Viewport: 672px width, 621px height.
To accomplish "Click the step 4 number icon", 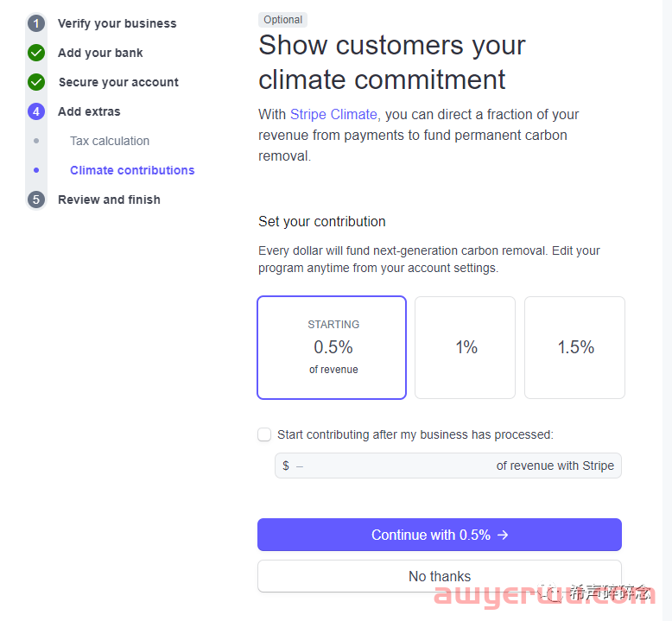I will 36,111.
